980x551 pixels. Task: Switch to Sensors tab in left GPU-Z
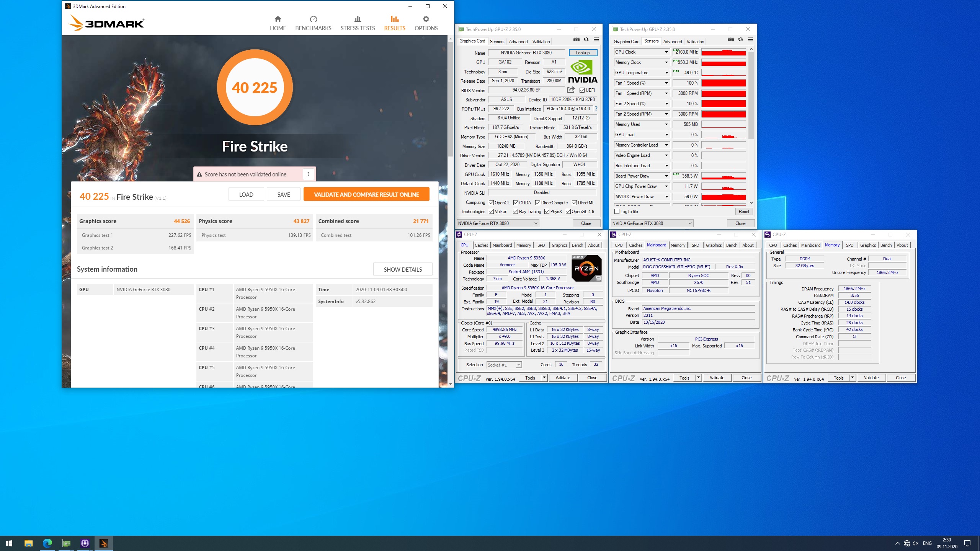pos(497,41)
